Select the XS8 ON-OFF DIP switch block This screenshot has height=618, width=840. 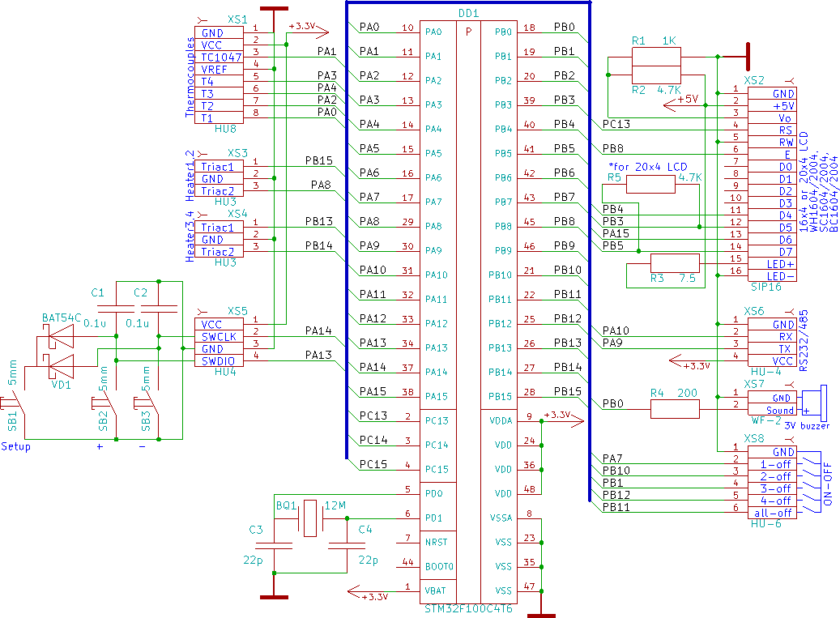(810, 483)
